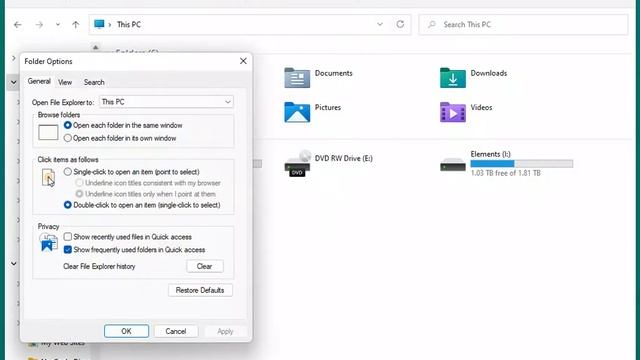
Task: Clear File Explorer history with Clear button
Action: coord(204,266)
